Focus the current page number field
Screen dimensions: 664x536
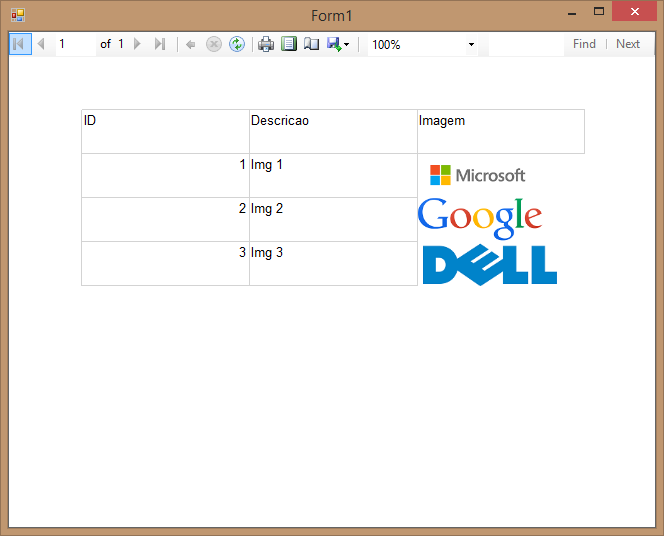coord(76,44)
